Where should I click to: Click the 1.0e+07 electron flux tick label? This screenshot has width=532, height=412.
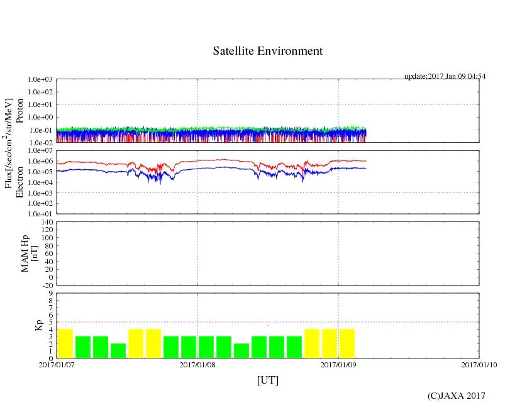tap(42, 152)
